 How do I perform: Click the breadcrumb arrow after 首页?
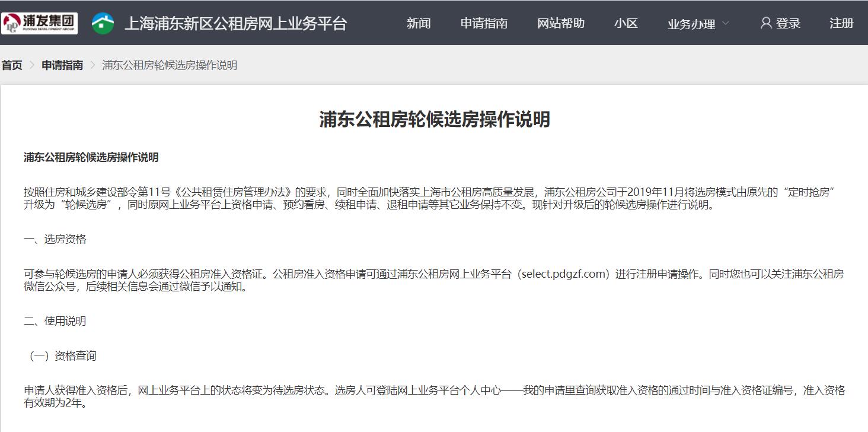click(x=32, y=65)
